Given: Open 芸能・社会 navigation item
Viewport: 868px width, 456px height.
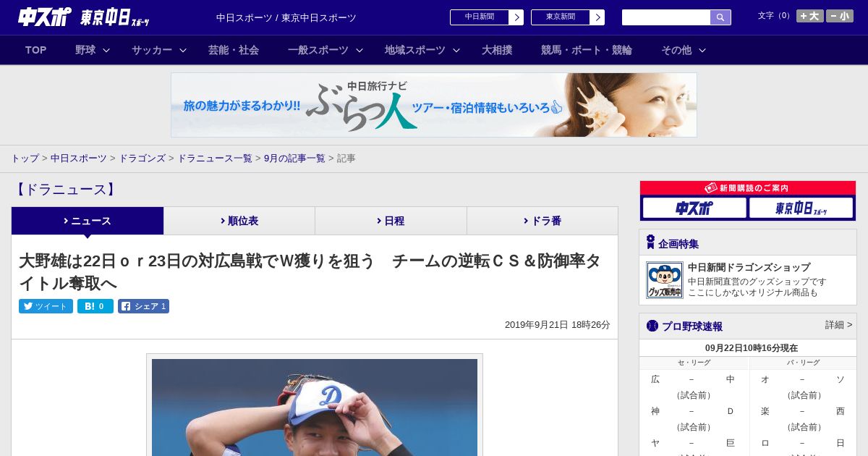Looking at the screenshot, I should tap(234, 50).
